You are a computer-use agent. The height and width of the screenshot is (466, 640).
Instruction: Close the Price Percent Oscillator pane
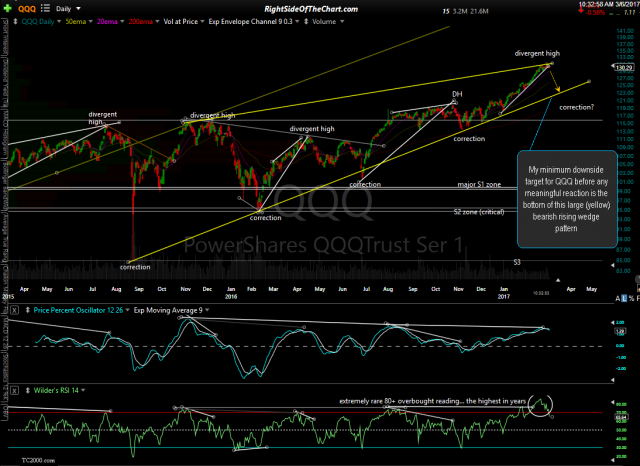[x=14, y=311]
